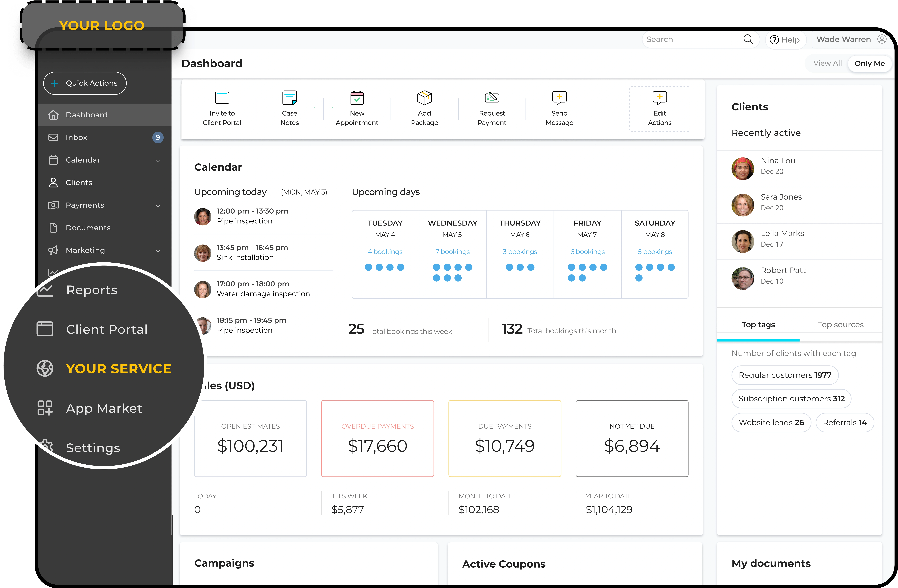Expand the Payments sidebar submenu
The width and height of the screenshot is (898, 588).
[x=158, y=206]
